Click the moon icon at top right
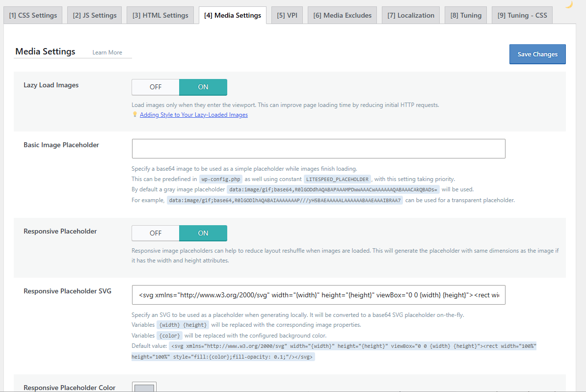Viewport: 586px width, 392px height. (x=568, y=4)
